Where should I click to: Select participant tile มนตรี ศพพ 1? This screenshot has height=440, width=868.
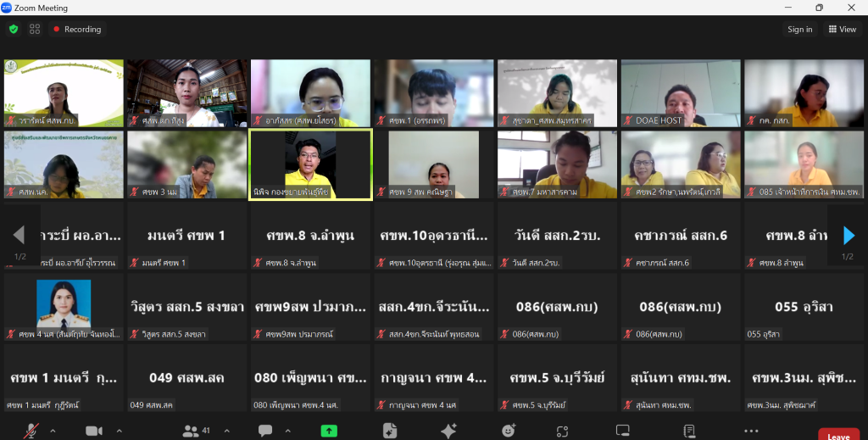click(x=187, y=235)
